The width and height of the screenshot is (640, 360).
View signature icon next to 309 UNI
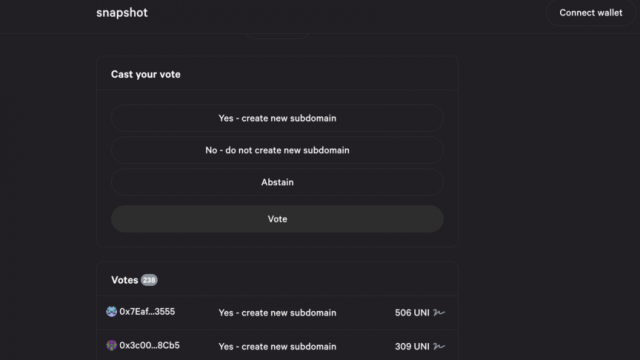pos(439,347)
